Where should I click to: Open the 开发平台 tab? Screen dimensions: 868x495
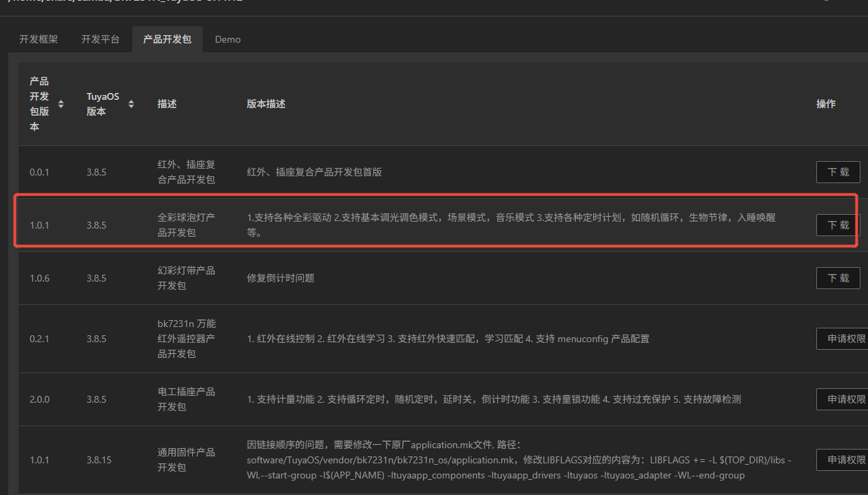pos(101,39)
